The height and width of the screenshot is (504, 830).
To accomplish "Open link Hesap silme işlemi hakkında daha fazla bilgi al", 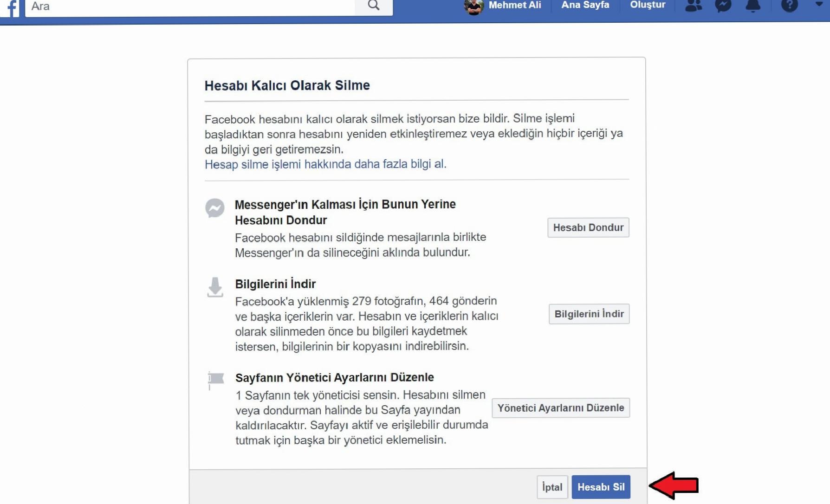I will pos(325,164).
